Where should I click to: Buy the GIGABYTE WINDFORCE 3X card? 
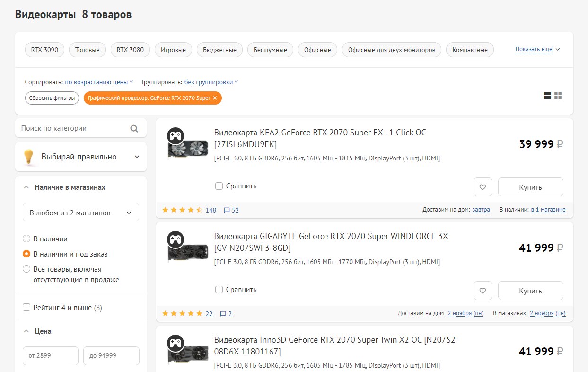point(530,291)
